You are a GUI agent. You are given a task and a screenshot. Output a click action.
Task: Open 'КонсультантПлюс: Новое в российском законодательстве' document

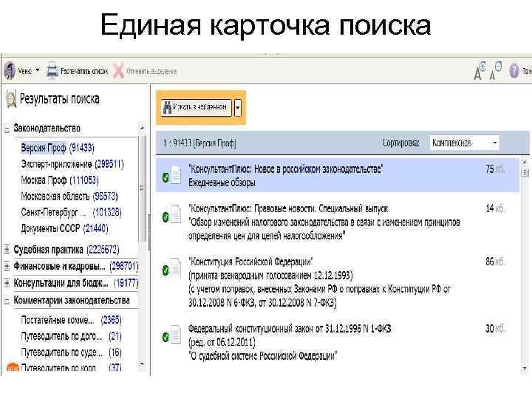[286, 169]
